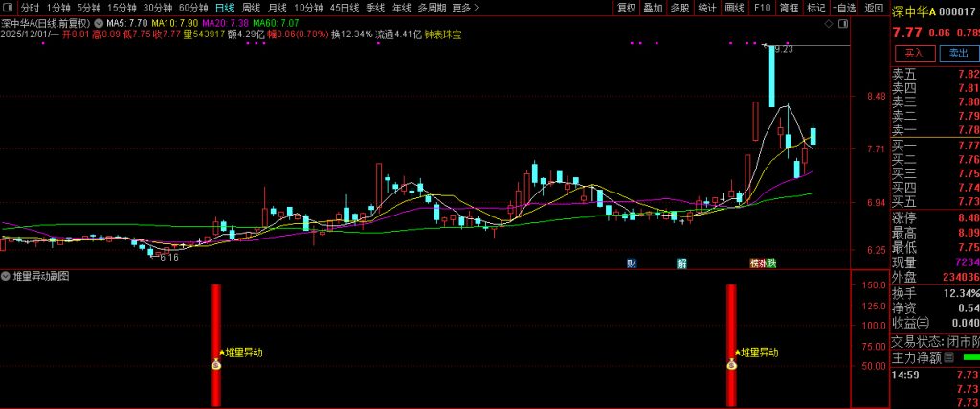The image size is (980, 409).
Task: Select the 15分钟 period tab
Action: pyautogui.click(x=122, y=8)
